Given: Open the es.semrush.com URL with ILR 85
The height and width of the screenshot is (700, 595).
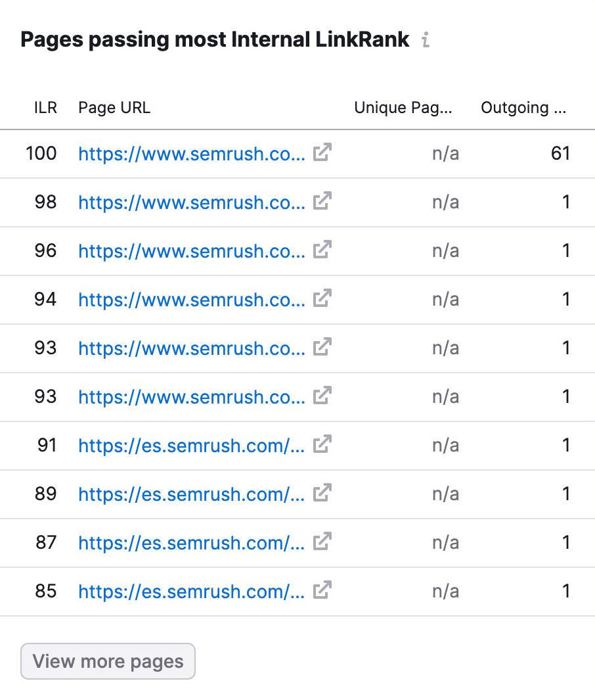Looking at the screenshot, I should [192, 592].
